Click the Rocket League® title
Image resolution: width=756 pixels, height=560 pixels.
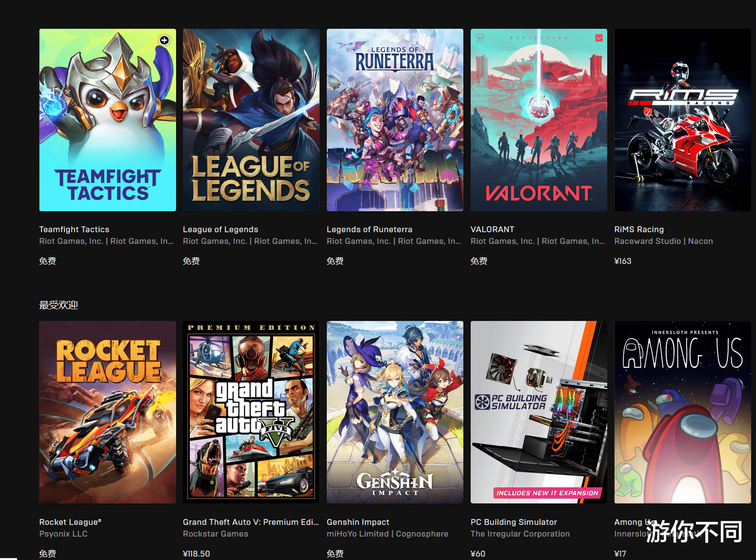[70, 522]
